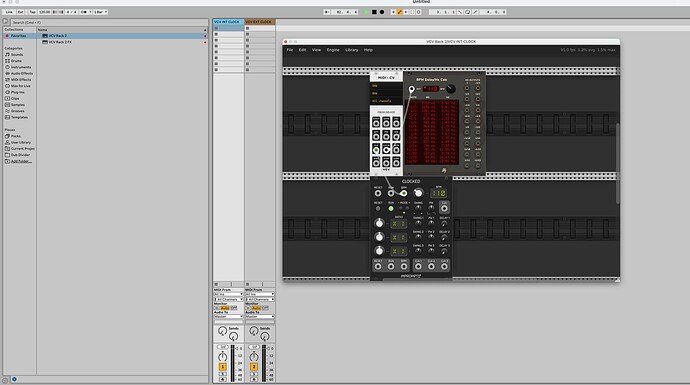Image resolution: width=690 pixels, height=385 pixels.
Task: Open the Engine menu in VCV Rack
Action: [x=333, y=50]
